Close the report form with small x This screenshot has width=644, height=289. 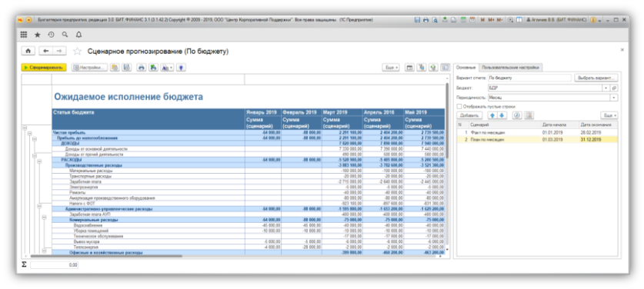tap(622, 50)
